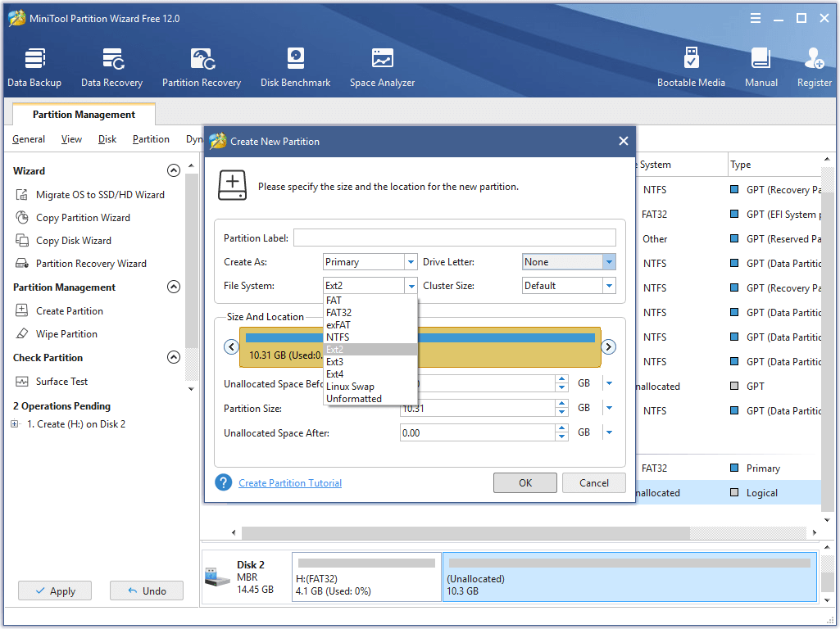
Task: Click the Partition Label input field
Action: pyautogui.click(x=455, y=238)
